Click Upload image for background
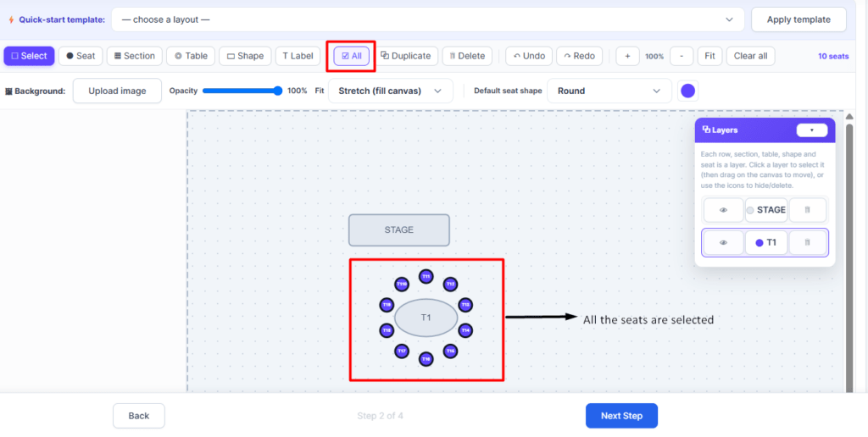This screenshot has height=437, width=868. (117, 91)
